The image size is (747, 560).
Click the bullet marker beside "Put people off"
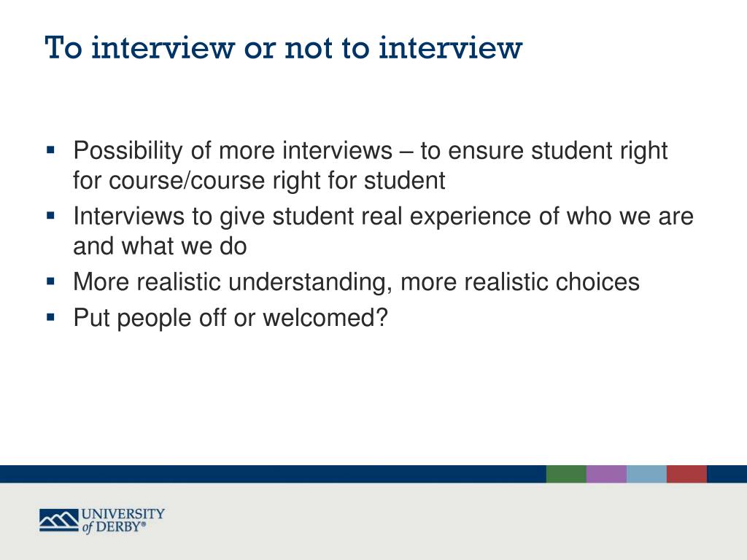click(50, 316)
